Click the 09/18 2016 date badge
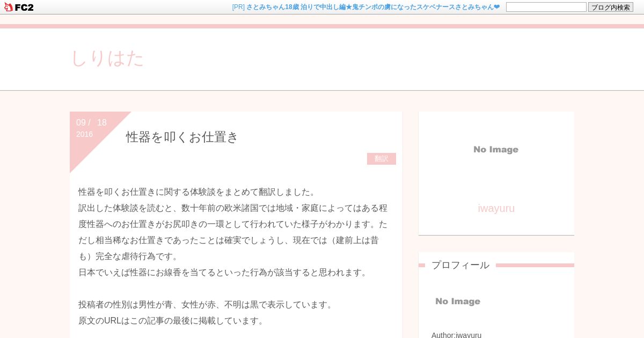 [x=92, y=128]
